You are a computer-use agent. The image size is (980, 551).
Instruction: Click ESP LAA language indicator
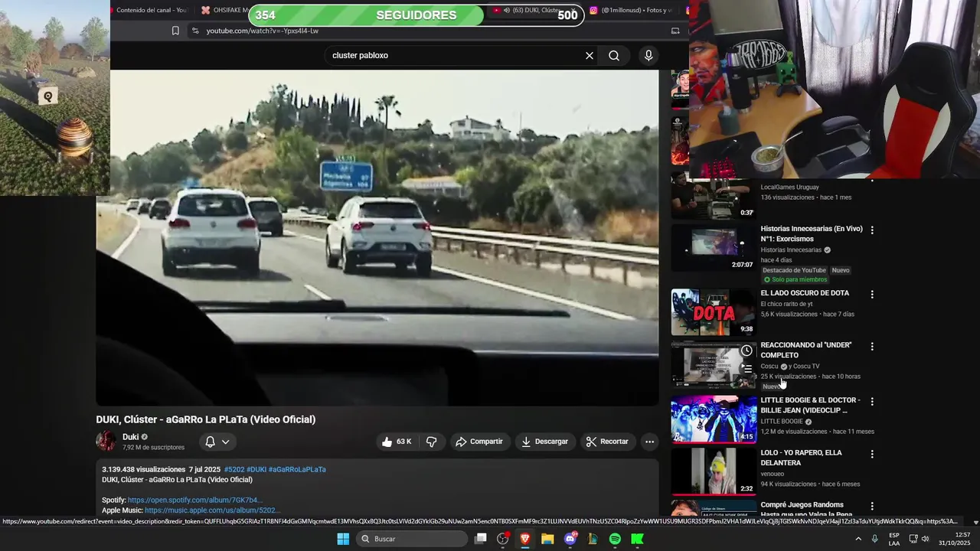tap(894, 539)
